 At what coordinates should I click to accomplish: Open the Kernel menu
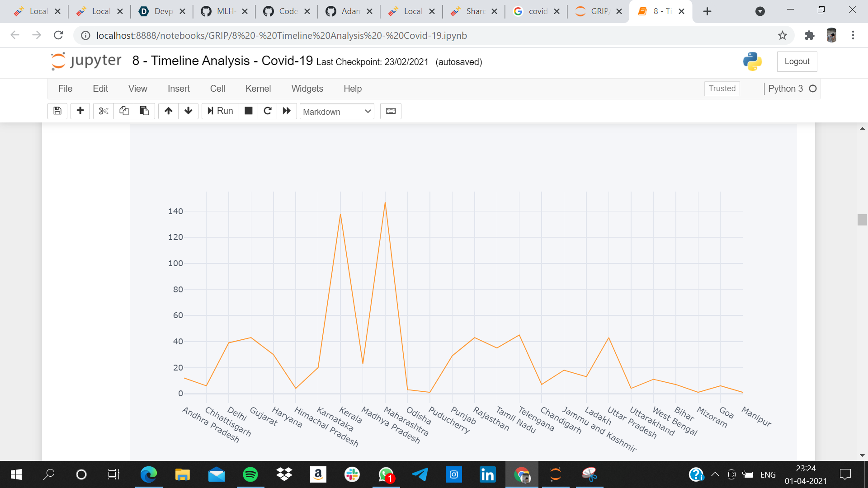click(258, 89)
